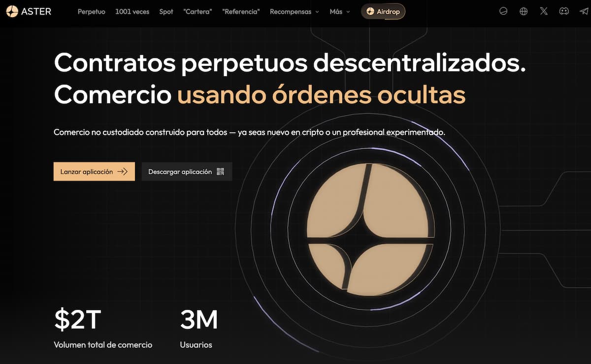Open the theme switch circle icon

pyautogui.click(x=503, y=11)
